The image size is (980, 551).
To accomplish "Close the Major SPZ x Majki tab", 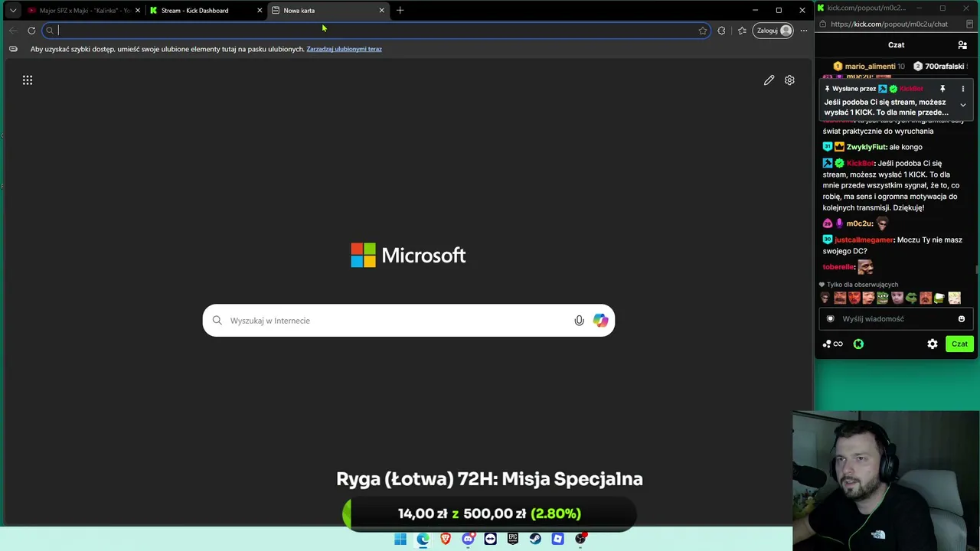I will coord(138,11).
